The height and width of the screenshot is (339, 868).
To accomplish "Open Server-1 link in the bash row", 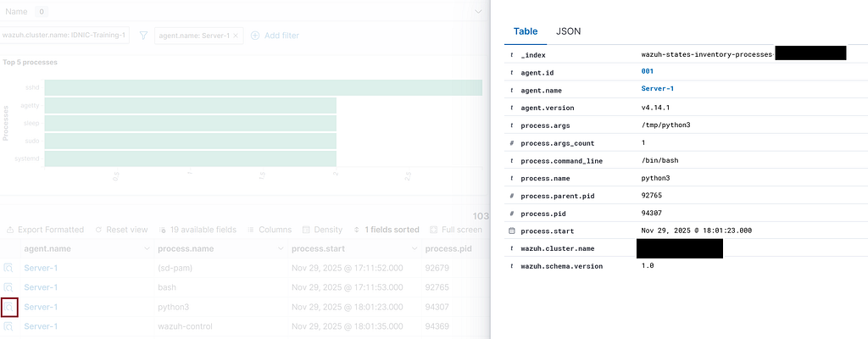I will pyautogui.click(x=41, y=287).
